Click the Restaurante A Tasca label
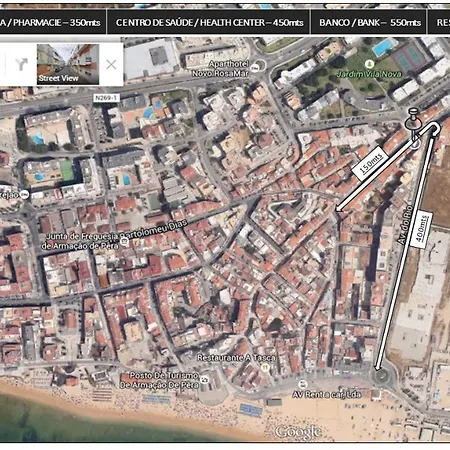450x450 pixels. tap(236, 358)
